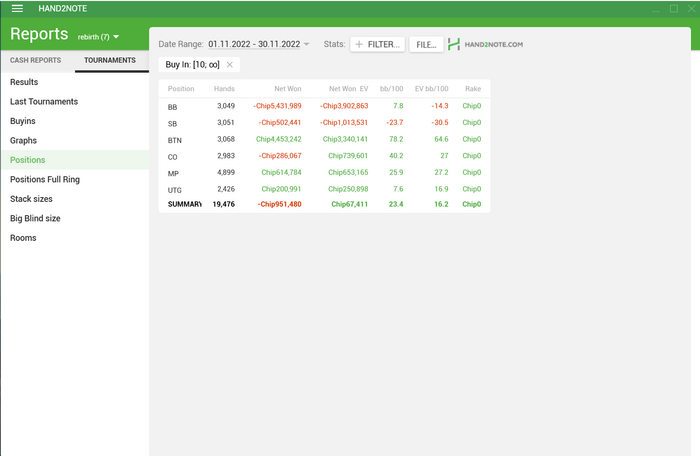Click EV bb/100 value -30.5
700x456 pixels.
440,122
